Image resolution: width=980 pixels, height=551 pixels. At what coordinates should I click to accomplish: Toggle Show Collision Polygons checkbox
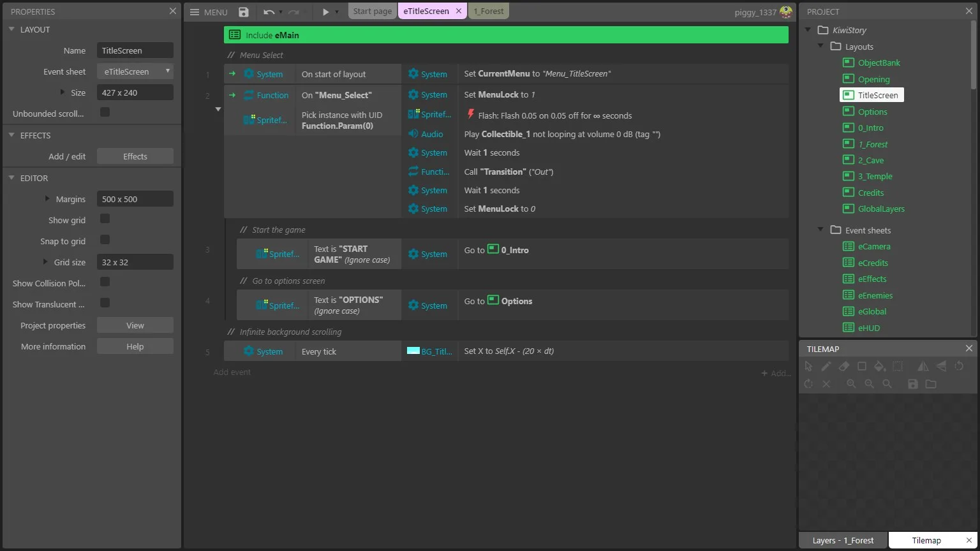pos(105,282)
